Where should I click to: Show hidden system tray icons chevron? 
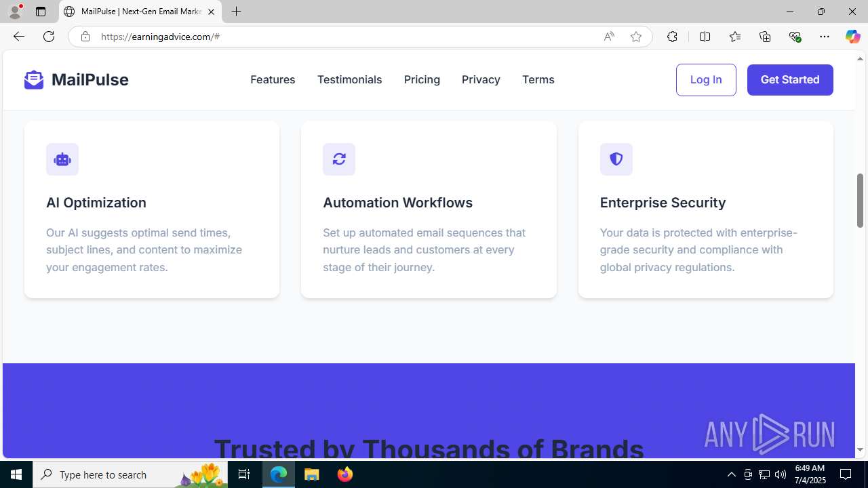click(731, 474)
